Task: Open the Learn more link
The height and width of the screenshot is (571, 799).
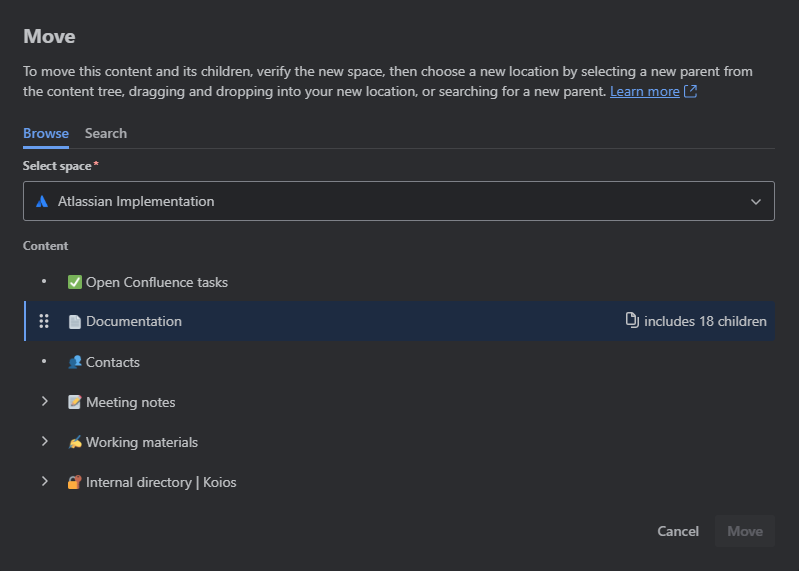Action: 645,91
